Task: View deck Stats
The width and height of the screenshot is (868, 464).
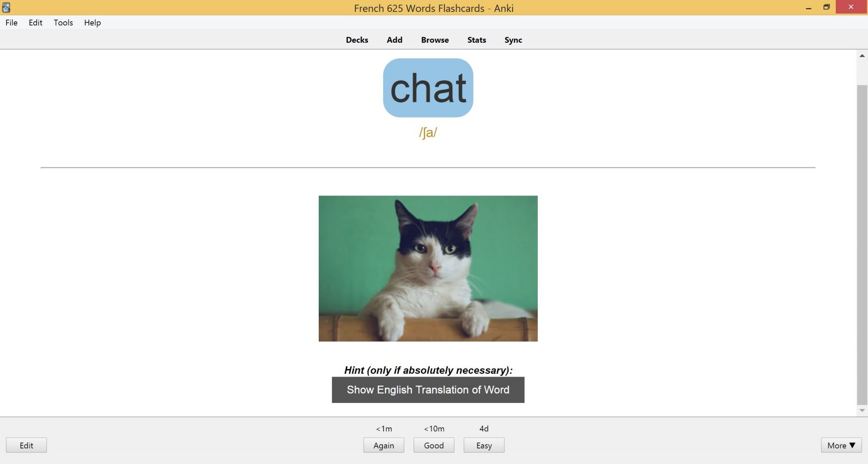Action: click(x=476, y=39)
